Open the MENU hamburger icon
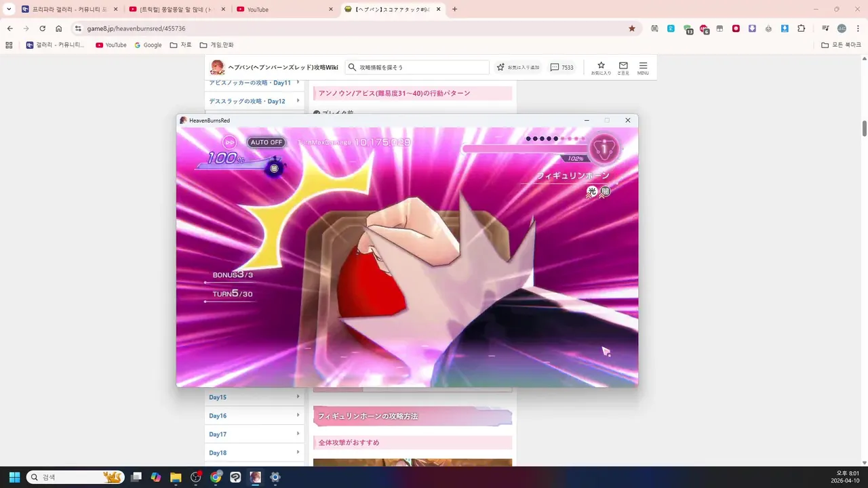Screen dimensions: 868x488 643,68
